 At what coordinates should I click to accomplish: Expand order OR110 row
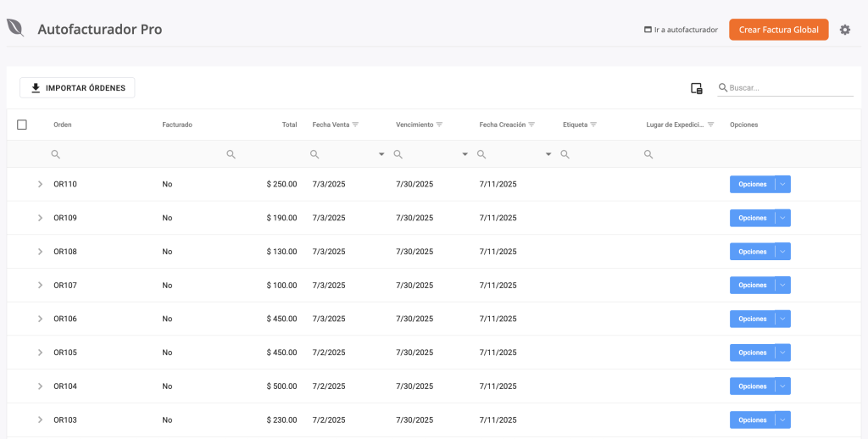coord(40,185)
